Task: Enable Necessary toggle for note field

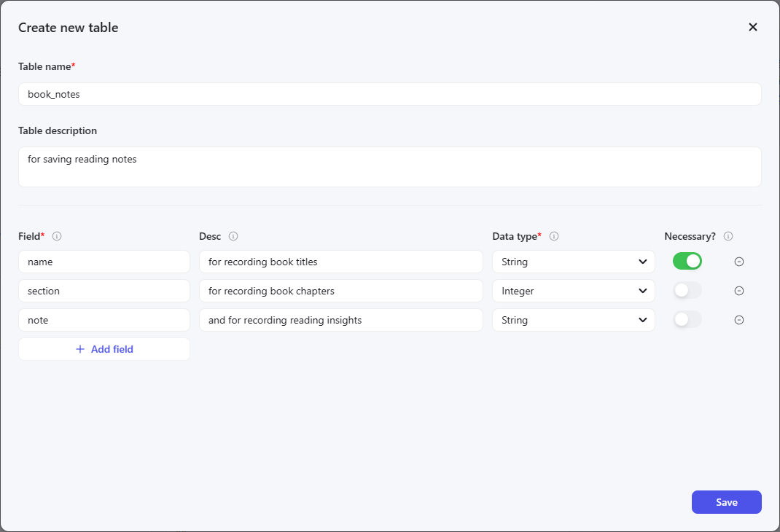Action: coord(687,320)
